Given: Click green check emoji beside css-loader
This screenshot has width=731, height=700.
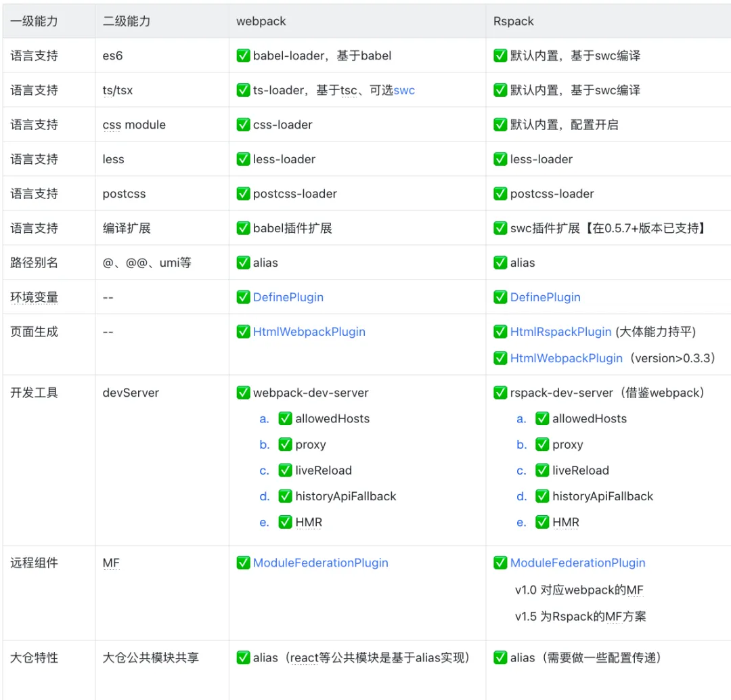Looking at the screenshot, I should (244, 125).
